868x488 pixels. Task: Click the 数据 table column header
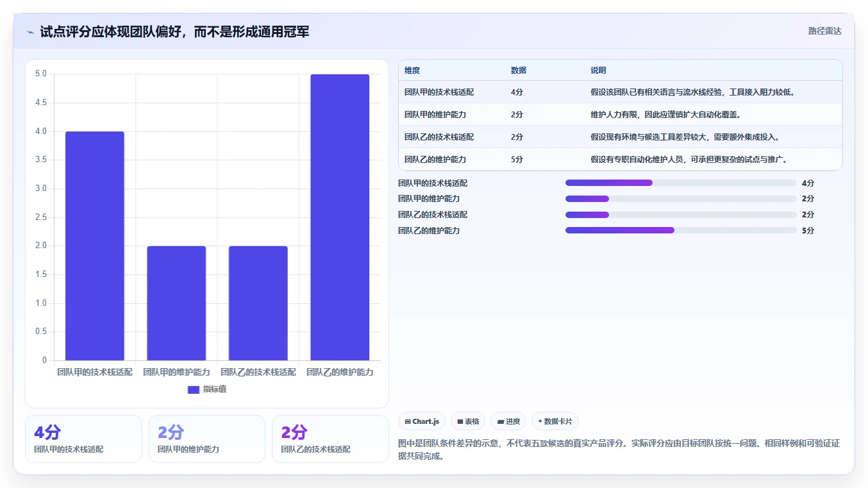[519, 71]
